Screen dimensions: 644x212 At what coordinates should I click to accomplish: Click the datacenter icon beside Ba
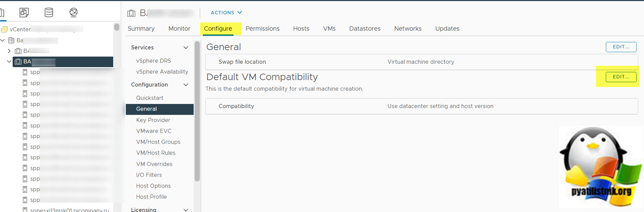pyautogui.click(x=11, y=41)
